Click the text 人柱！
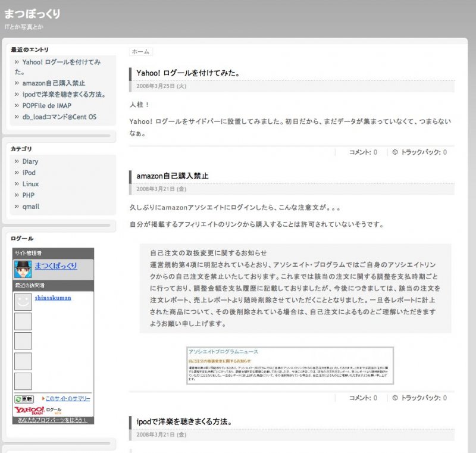476x453 pixels. pos(139,105)
